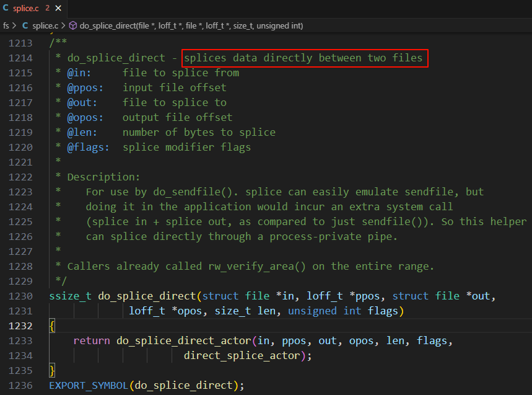Click line number 1232 in the gutter
This screenshot has width=532, height=395.
(x=20, y=326)
